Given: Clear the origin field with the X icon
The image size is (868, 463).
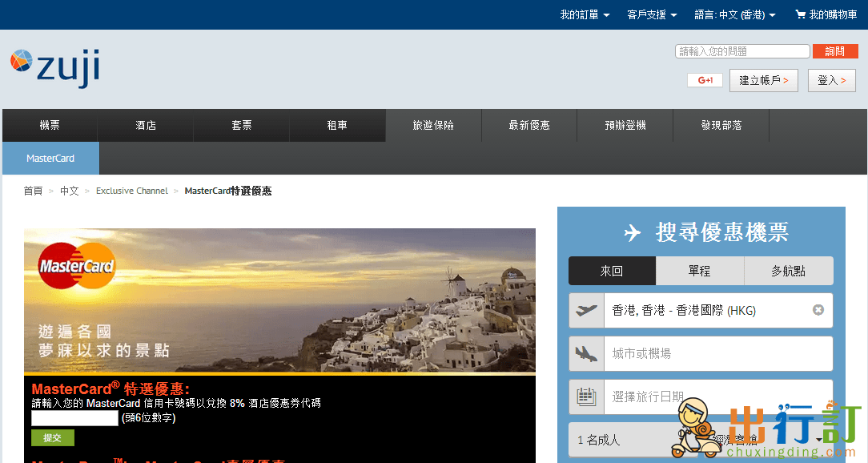Looking at the screenshot, I should [x=818, y=310].
